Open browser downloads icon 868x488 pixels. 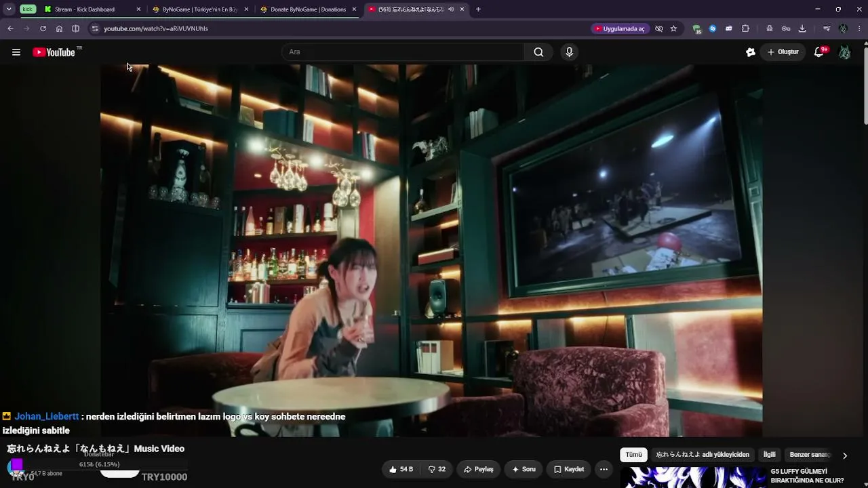pos(802,28)
